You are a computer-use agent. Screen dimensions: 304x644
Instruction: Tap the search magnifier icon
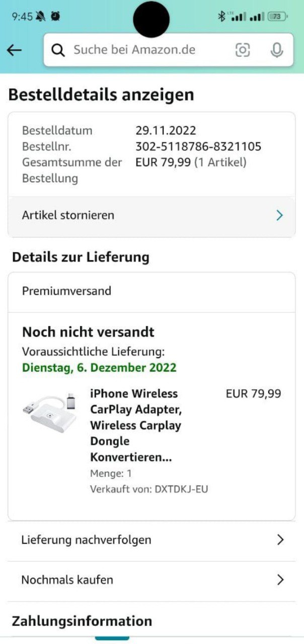click(x=58, y=50)
